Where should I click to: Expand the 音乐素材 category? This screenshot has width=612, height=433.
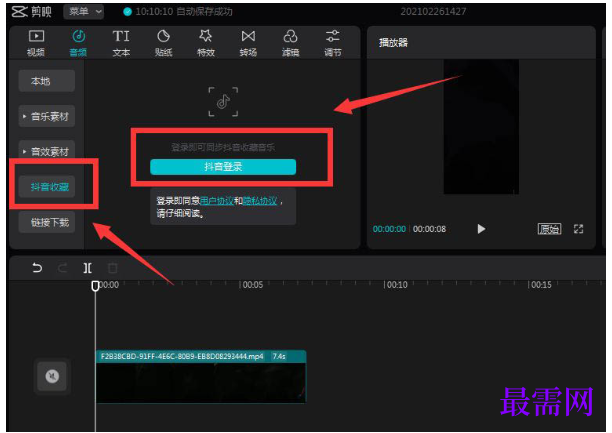46,116
